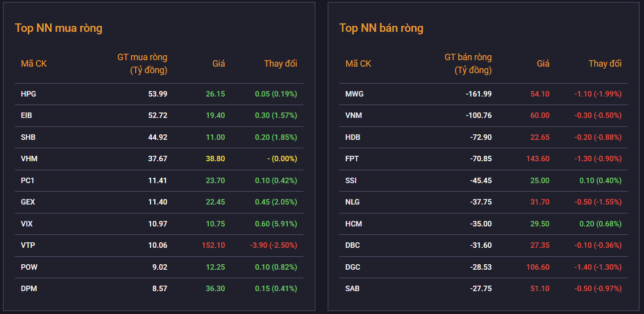Click the 'Top NN mua ròng' heading
644x314 pixels.
click(x=59, y=28)
